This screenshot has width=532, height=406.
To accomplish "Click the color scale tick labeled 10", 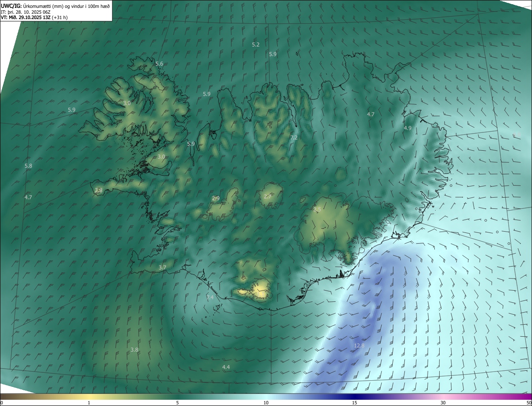I will pyautogui.click(x=266, y=403).
